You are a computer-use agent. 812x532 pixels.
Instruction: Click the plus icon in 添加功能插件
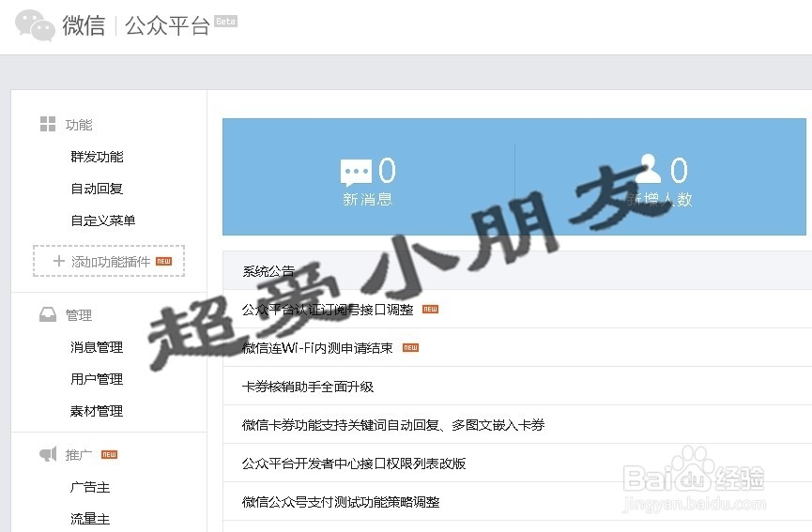point(58,262)
